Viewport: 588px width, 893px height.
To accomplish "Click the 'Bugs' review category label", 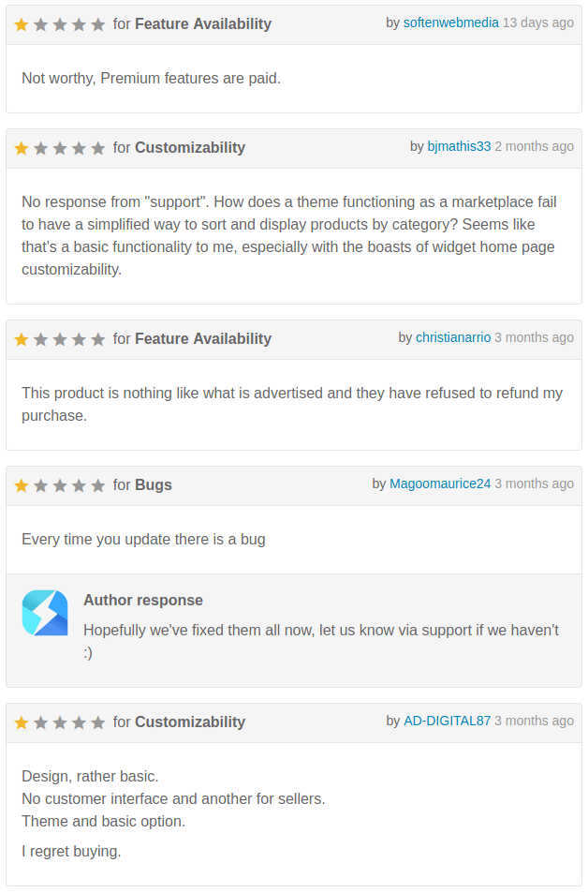I will pos(154,485).
